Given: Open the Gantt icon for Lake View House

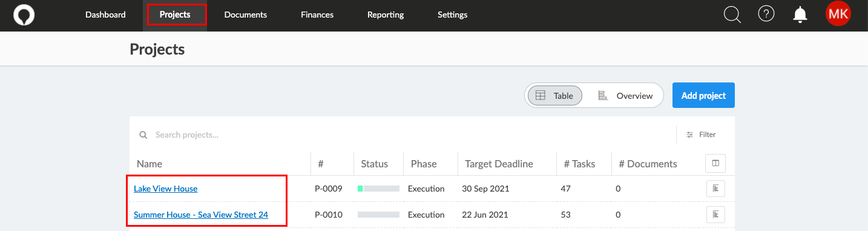Looking at the screenshot, I should (x=715, y=189).
